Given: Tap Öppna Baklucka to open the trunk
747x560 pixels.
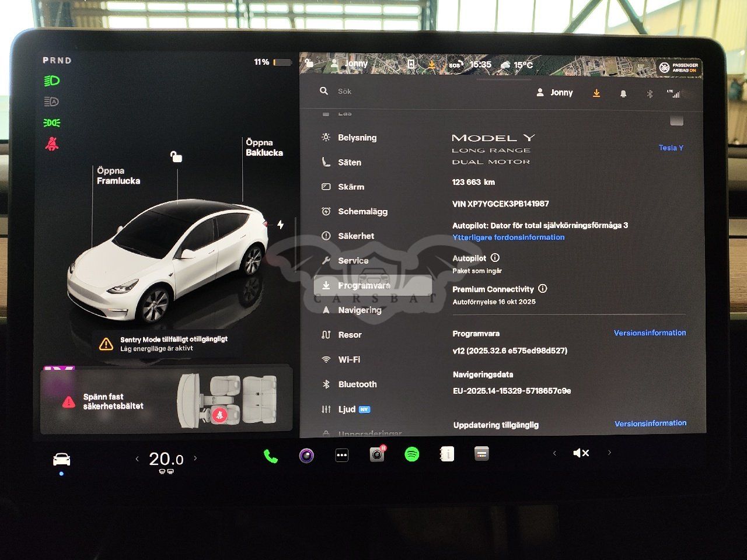Looking at the screenshot, I should tap(264, 148).
